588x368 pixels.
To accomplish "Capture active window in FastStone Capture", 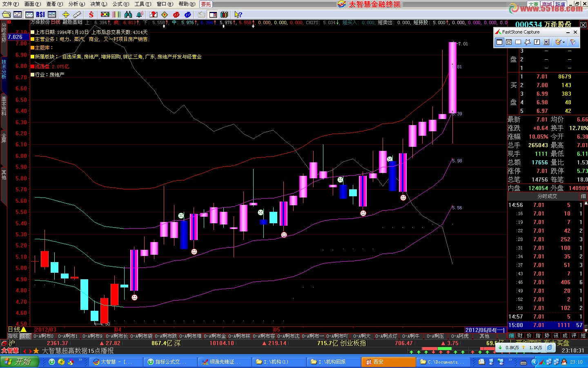I will click(x=499, y=42).
